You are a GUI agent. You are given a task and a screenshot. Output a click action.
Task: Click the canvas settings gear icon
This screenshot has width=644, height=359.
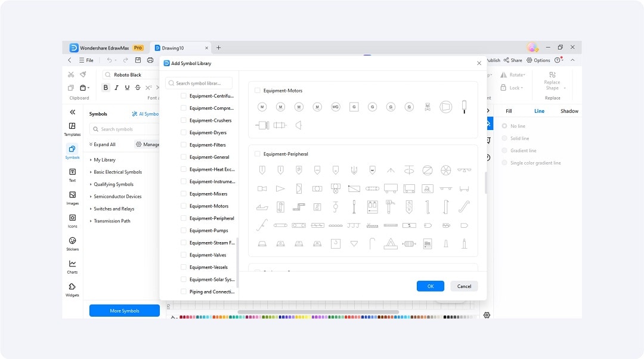(487, 315)
